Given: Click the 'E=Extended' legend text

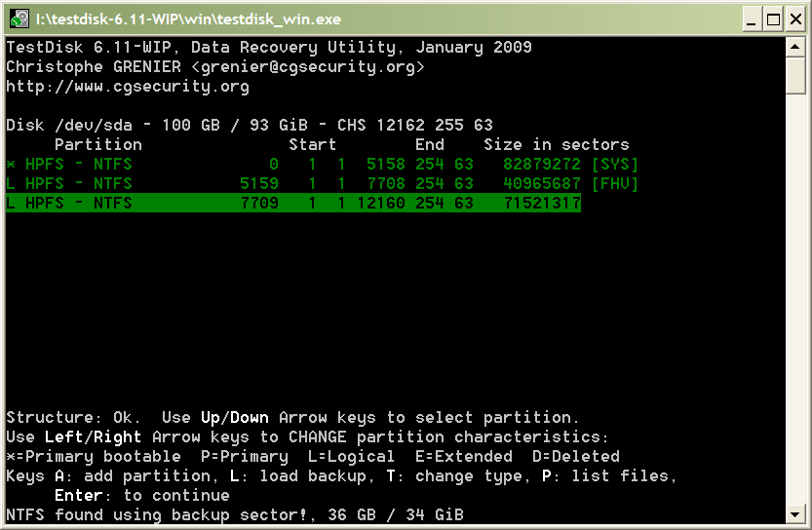Looking at the screenshot, I should 463,457.
